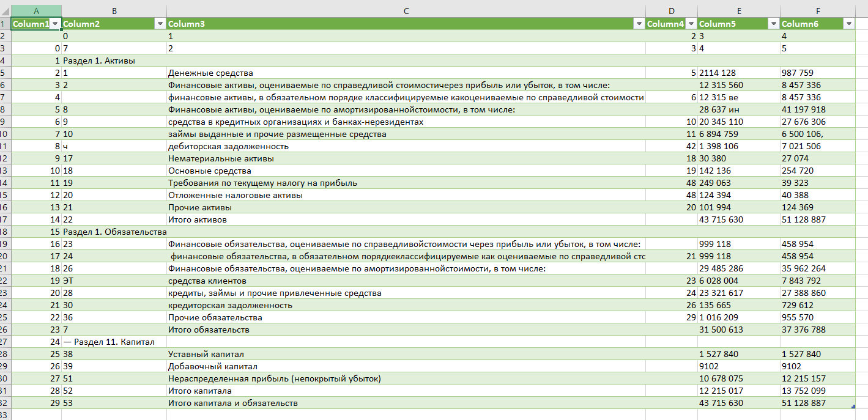The image size is (868, 420).
Task: Select cell '23 321 617'
Action: point(739,293)
